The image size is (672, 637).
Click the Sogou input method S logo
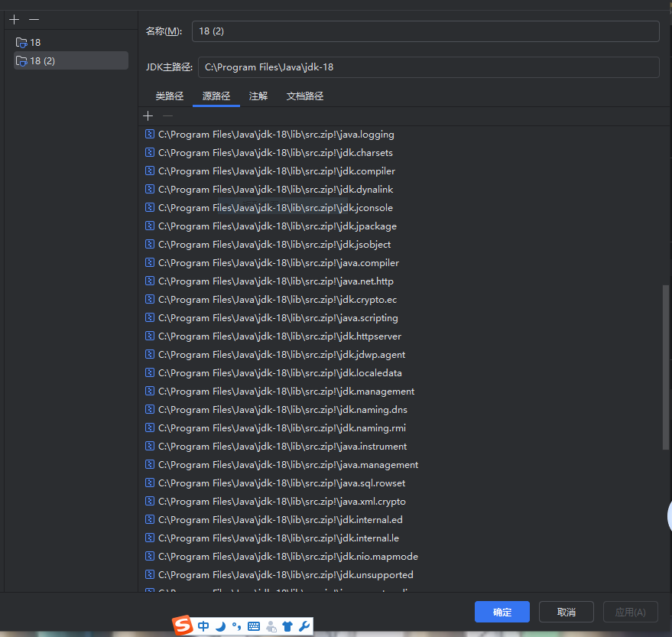(x=183, y=626)
